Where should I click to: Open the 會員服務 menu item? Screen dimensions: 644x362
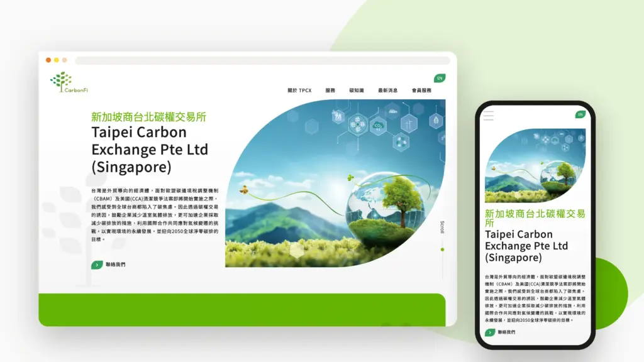click(421, 90)
